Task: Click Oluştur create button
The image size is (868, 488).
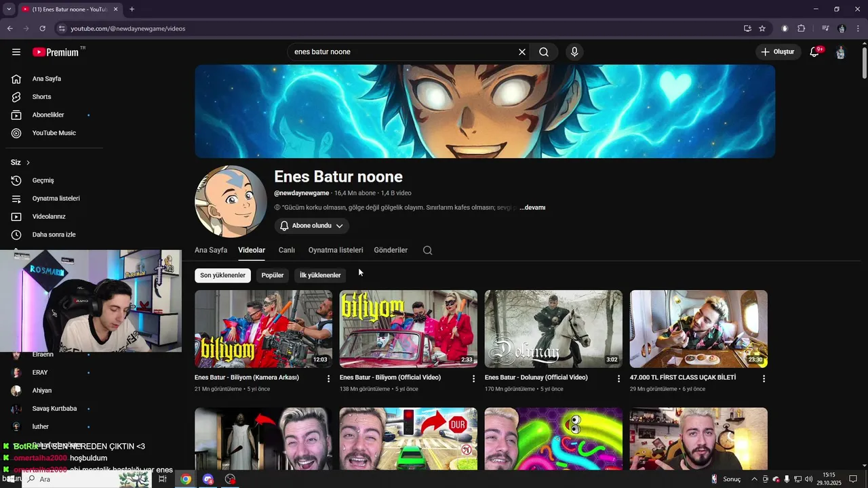Action: click(x=777, y=52)
